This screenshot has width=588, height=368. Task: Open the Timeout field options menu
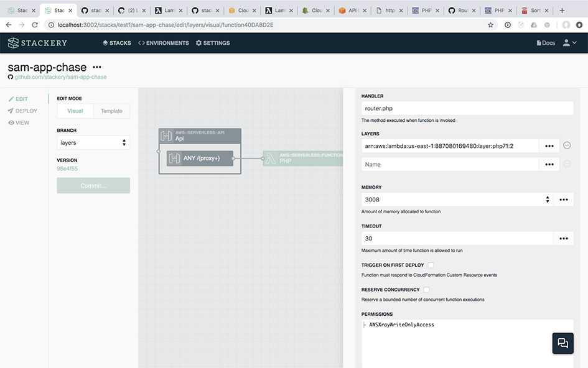(x=564, y=238)
